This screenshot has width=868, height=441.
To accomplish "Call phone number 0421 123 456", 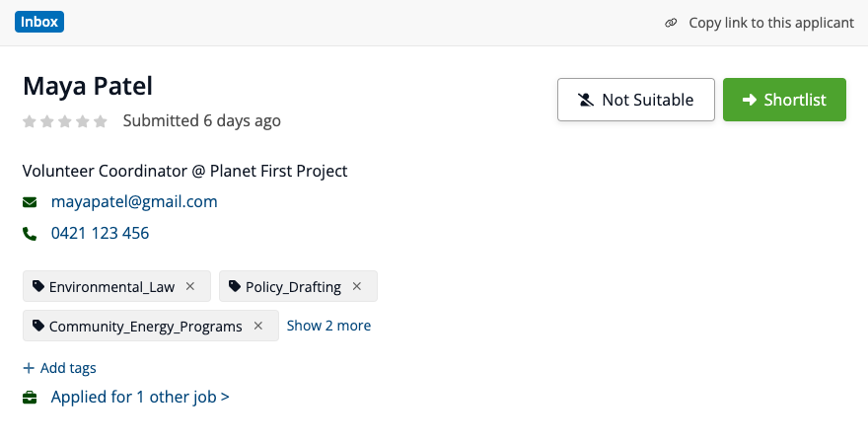I will click(x=100, y=234).
